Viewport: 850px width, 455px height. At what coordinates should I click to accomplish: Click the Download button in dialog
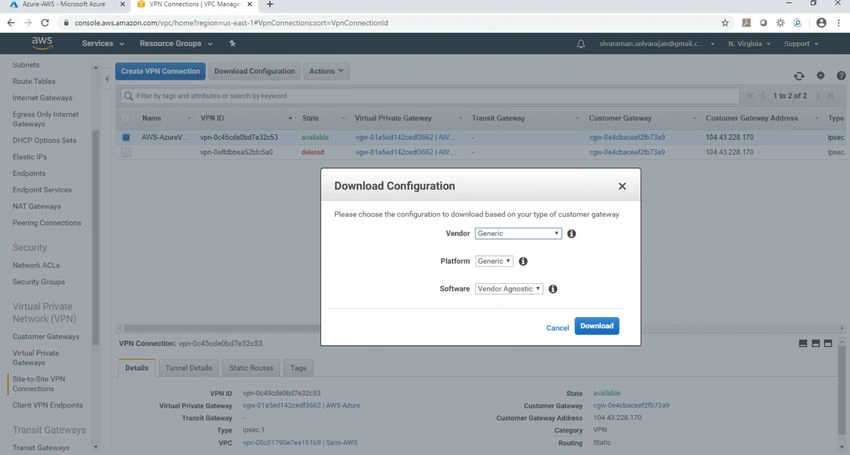click(596, 326)
